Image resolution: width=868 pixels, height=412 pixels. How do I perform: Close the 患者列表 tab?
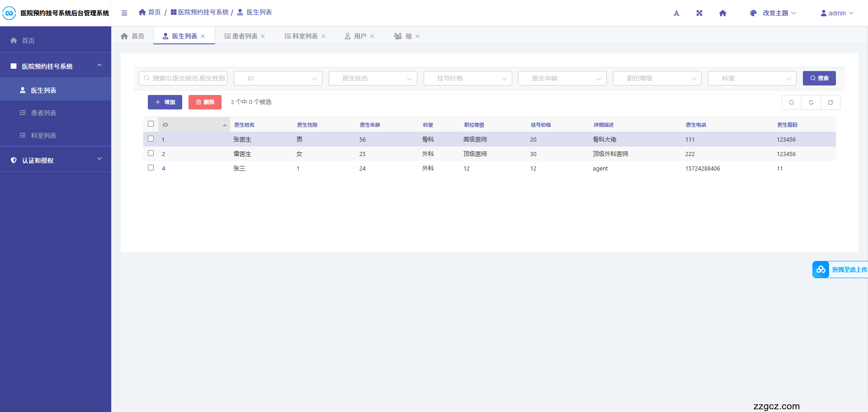tap(263, 37)
